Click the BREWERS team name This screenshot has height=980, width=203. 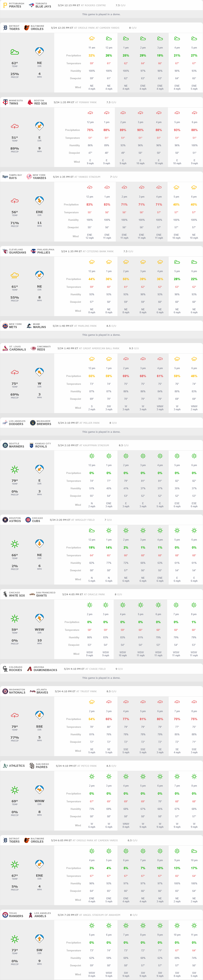click(x=44, y=424)
